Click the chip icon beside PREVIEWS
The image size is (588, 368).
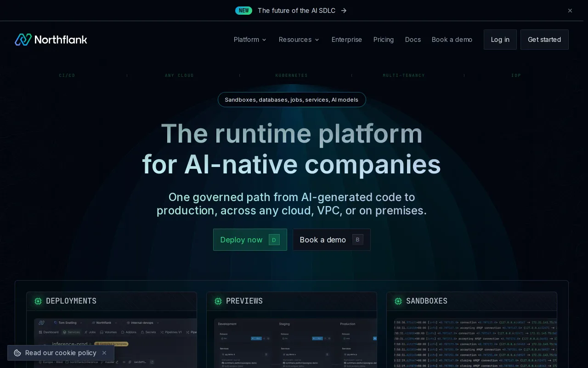(x=218, y=301)
